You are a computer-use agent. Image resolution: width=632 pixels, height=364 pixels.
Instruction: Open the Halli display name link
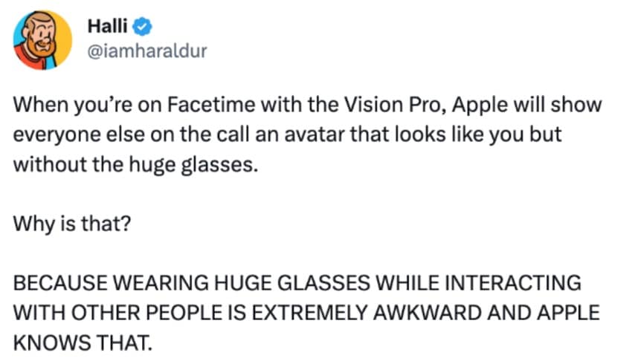(108, 29)
